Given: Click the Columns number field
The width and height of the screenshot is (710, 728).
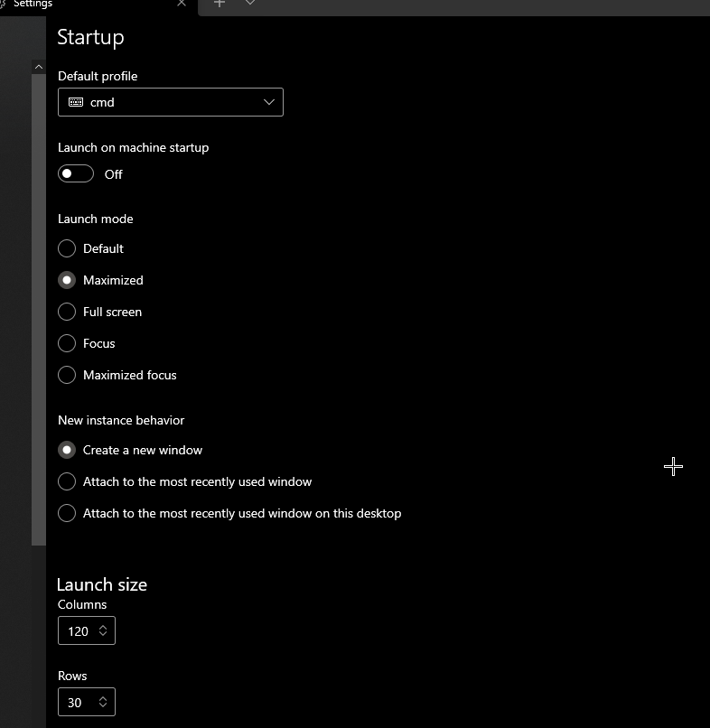Looking at the screenshot, I should 87,630.
